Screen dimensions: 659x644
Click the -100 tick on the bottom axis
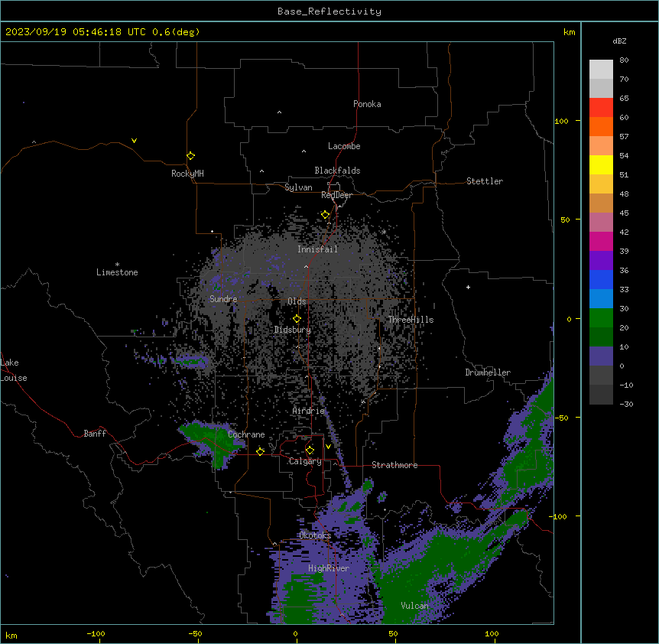tap(96, 633)
